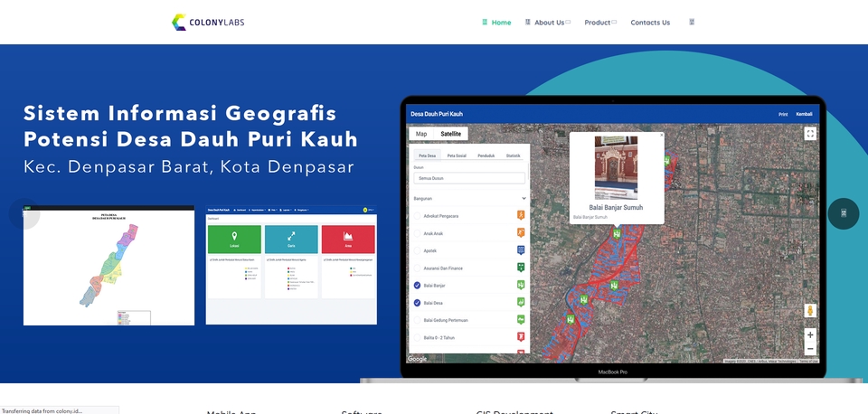This screenshot has height=414, width=868.
Task: Click the Balai Banjar Sumuh popup title
Action: 616,208
